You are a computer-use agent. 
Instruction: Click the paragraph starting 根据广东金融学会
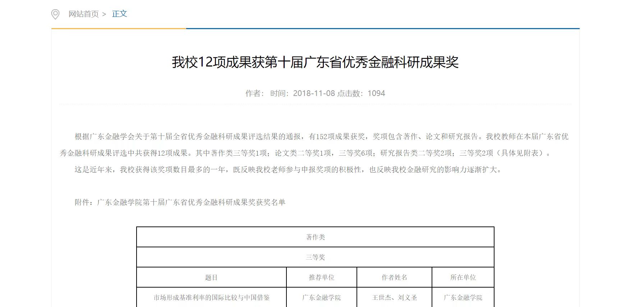point(314,145)
